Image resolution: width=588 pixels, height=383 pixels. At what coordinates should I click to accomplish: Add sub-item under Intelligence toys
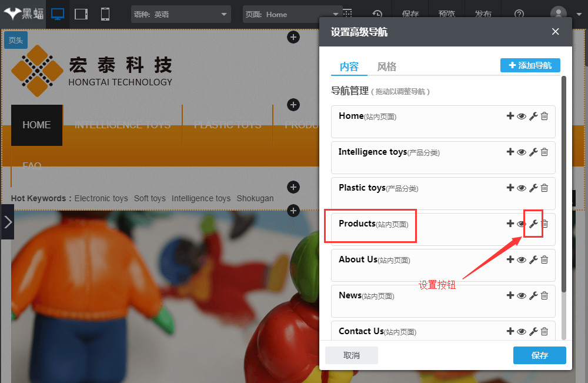tap(510, 152)
